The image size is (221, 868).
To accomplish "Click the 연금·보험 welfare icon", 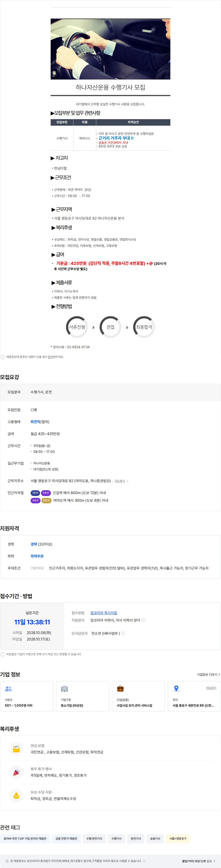I will pyautogui.click(x=16, y=749).
